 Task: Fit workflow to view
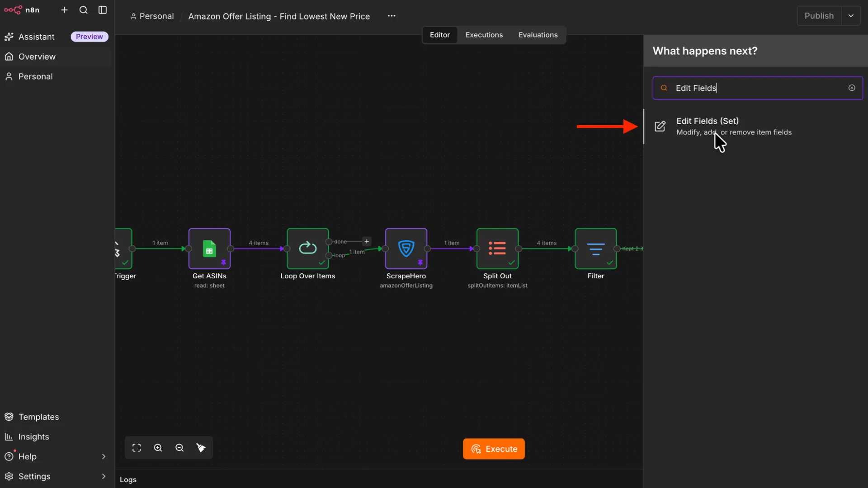pyautogui.click(x=137, y=448)
